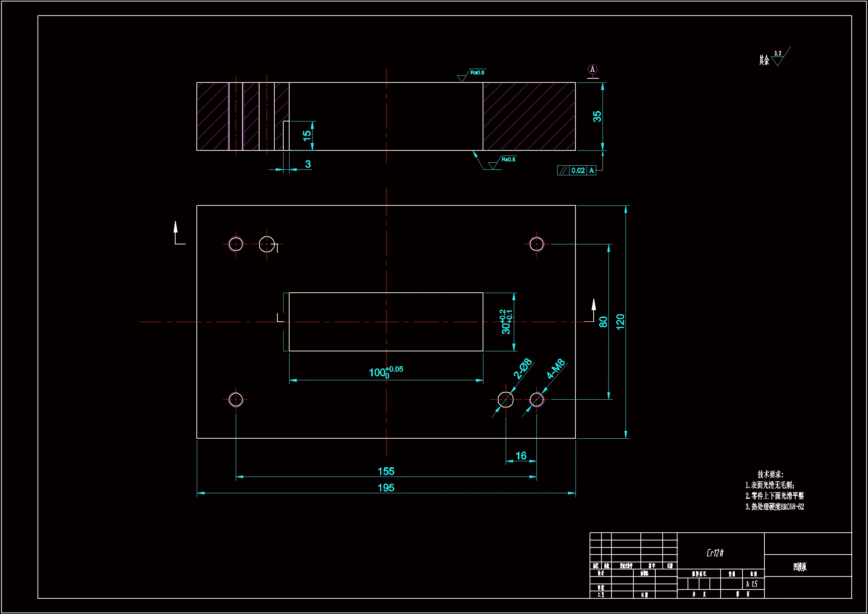Select the bottom-left threaded hole circle
868x614 pixels.
[236, 400]
